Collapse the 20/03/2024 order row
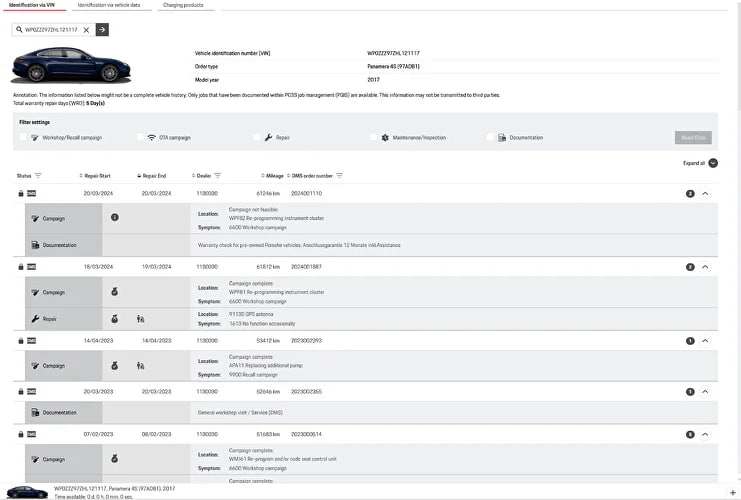This screenshot has width=741, height=500. (x=705, y=194)
